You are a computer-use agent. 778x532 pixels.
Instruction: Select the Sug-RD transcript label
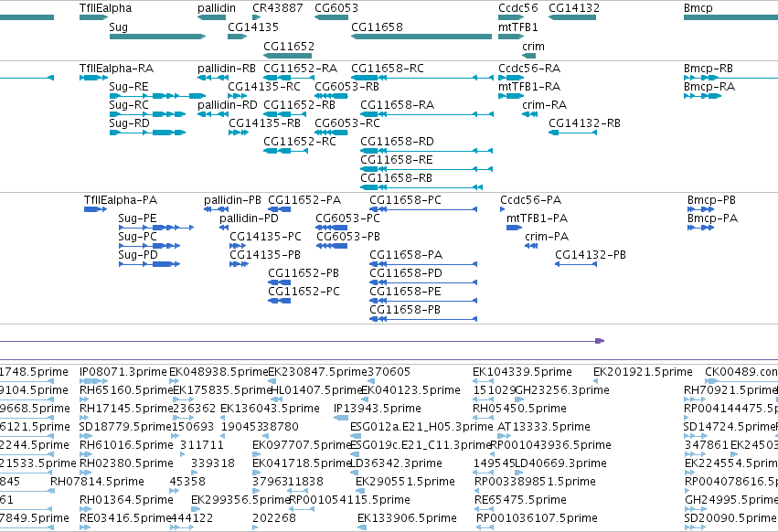129,123
